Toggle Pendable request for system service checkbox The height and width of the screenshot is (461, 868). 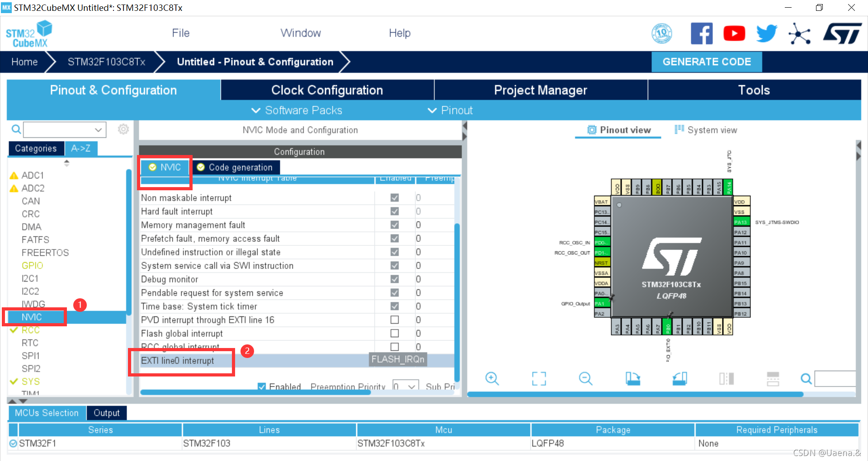click(x=395, y=292)
